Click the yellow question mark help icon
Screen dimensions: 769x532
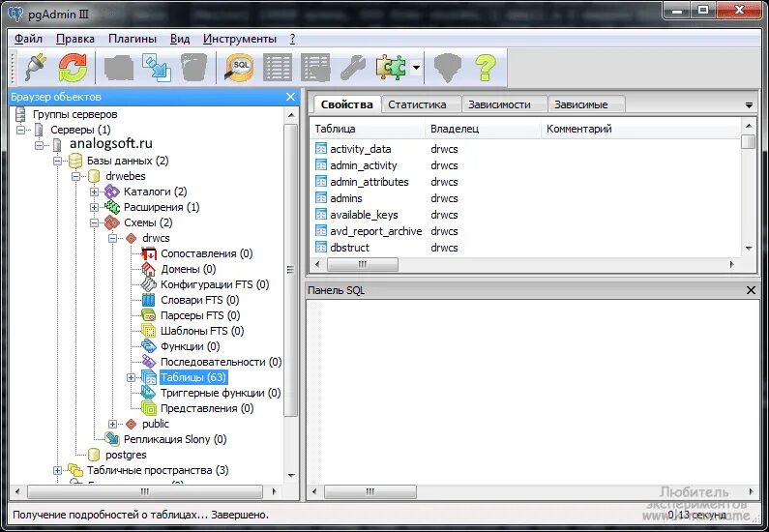pos(486,67)
